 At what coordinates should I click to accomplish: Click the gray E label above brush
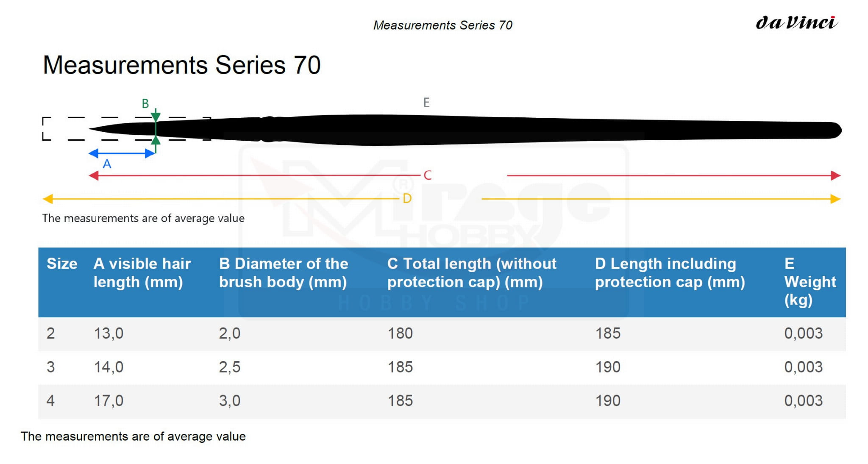[x=426, y=103]
